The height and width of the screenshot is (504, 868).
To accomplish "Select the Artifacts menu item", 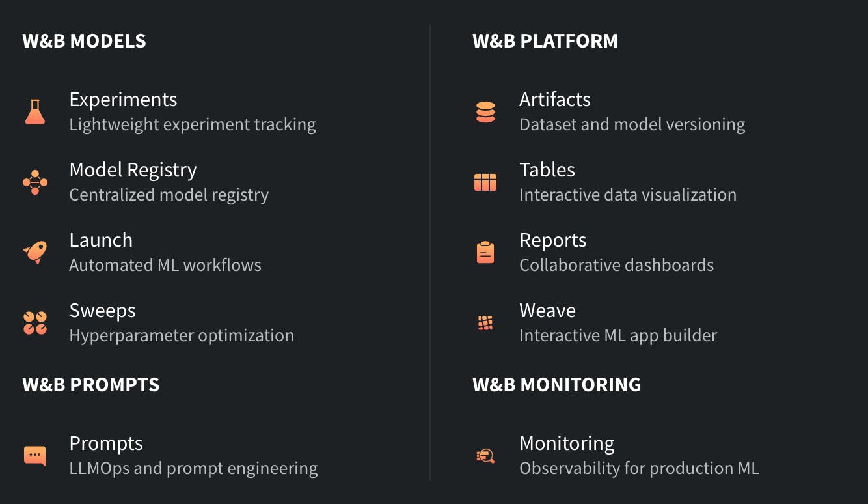I will point(555,100).
